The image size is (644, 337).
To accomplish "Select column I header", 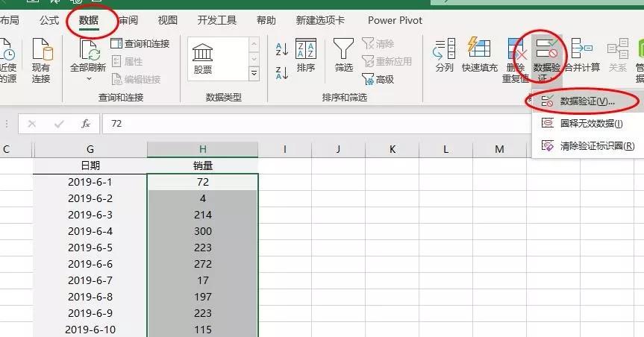I will coord(284,149).
